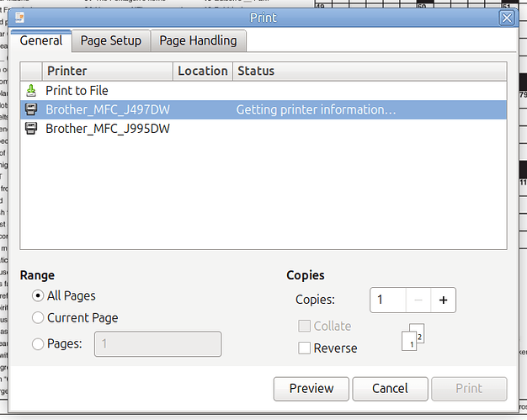Screen dimensions: 527x420
Task: Open the Page Handling tab
Action: 198,40
